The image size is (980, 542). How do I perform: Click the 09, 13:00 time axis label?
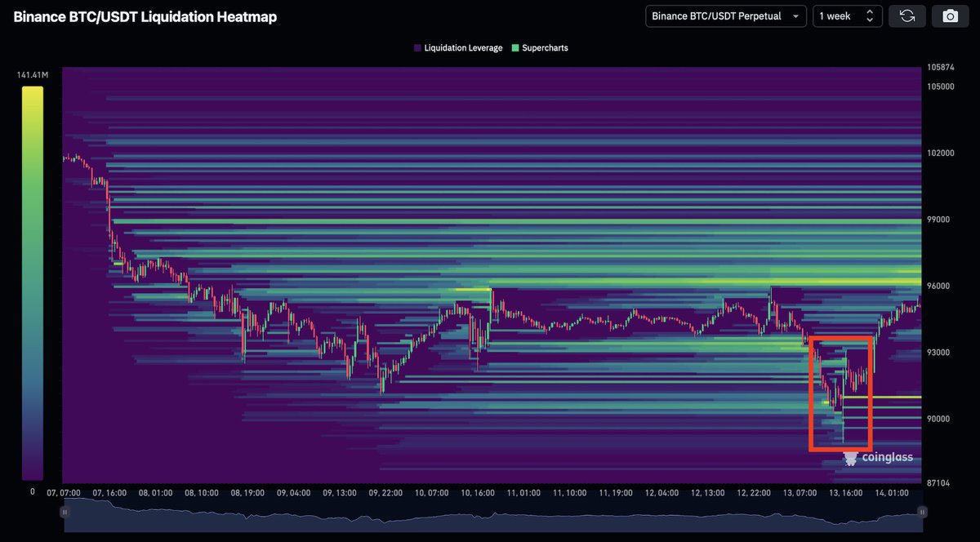click(339, 493)
